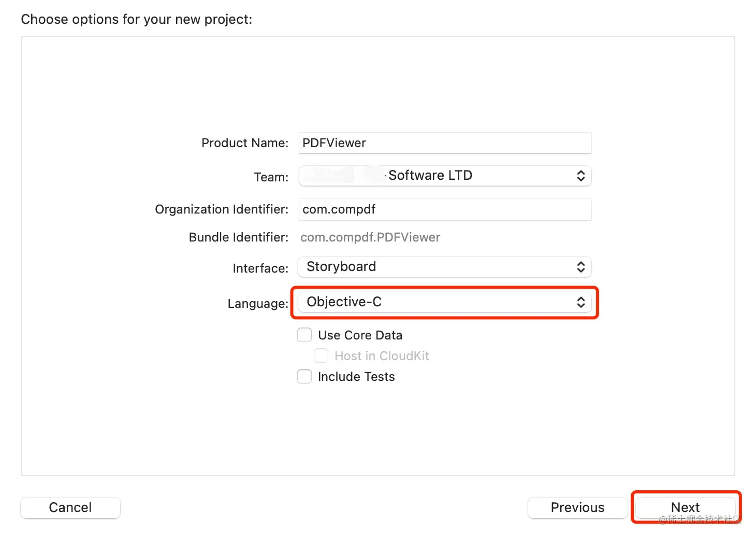Check the Include Tests checkbox
This screenshot has width=756, height=539.
click(304, 376)
